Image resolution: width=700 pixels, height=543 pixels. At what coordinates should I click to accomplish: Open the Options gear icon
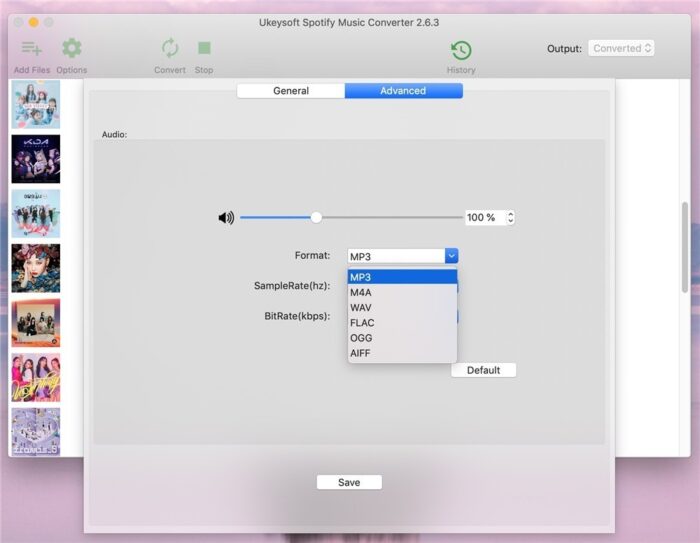click(71, 49)
